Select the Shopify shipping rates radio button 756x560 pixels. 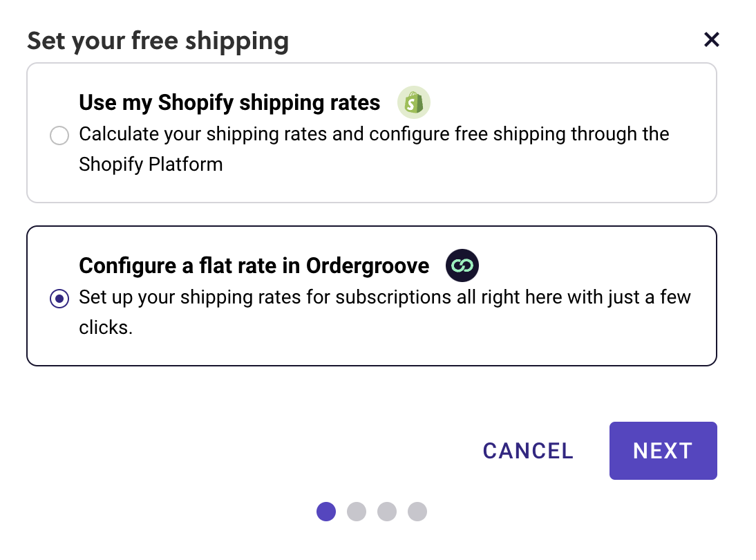(59, 136)
